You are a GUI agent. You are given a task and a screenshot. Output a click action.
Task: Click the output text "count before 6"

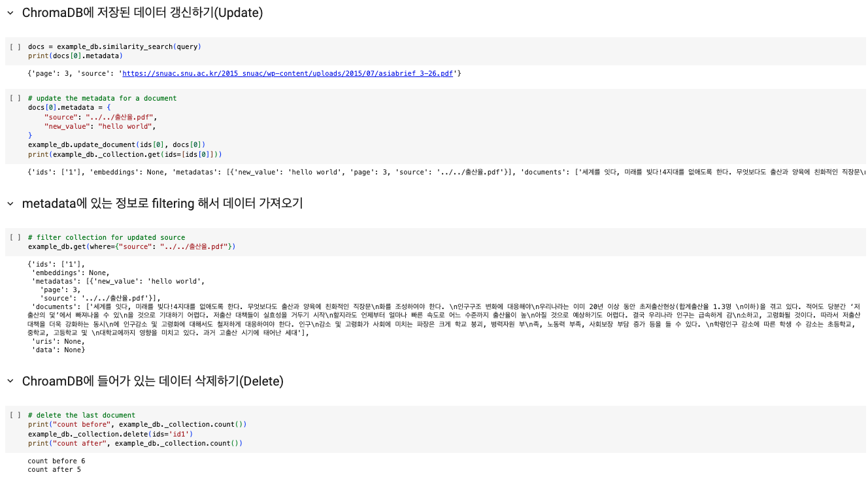pos(56,461)
